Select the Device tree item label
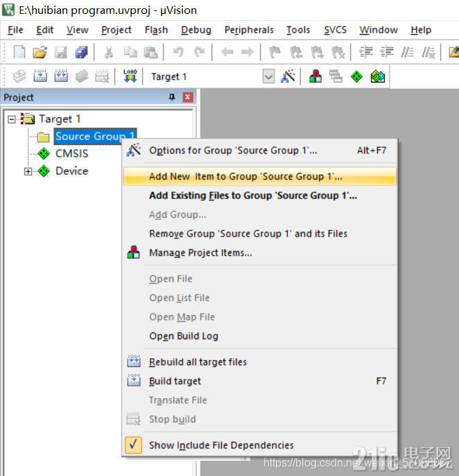This screenshot has width=459, height=476. pos(72,171)
